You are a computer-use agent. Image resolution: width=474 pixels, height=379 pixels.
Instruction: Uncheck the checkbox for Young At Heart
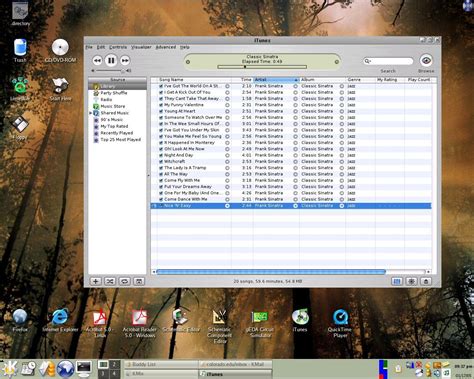161,111
